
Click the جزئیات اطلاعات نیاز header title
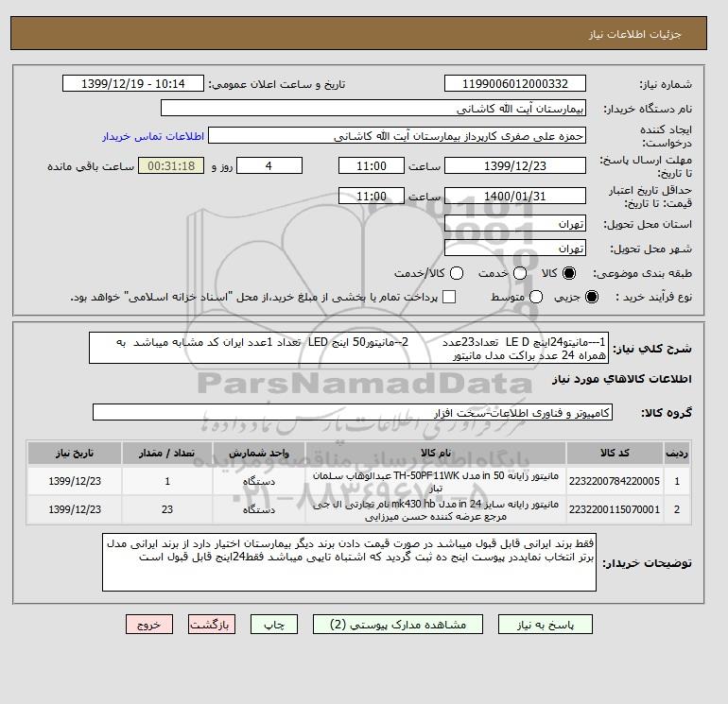pyautogui.click(x=634, y=34)
